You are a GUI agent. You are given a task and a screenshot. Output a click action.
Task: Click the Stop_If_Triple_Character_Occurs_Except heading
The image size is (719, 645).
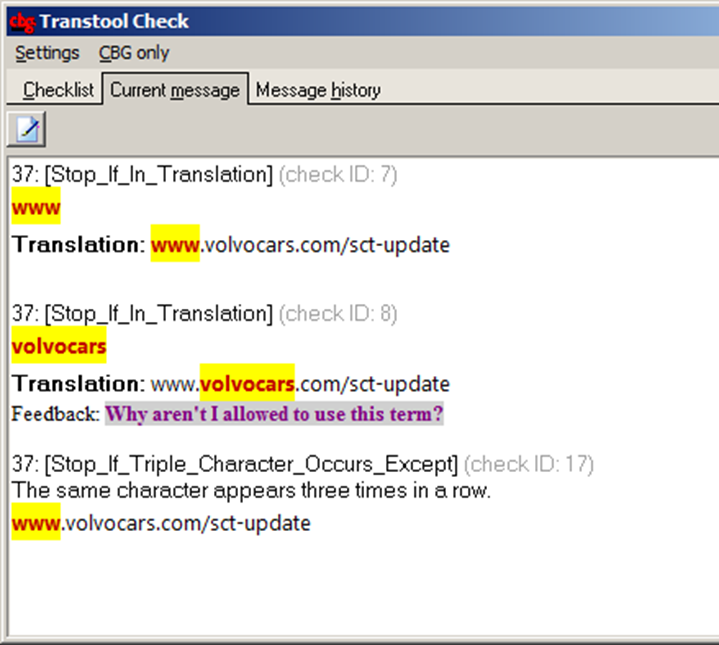(251, 464)
